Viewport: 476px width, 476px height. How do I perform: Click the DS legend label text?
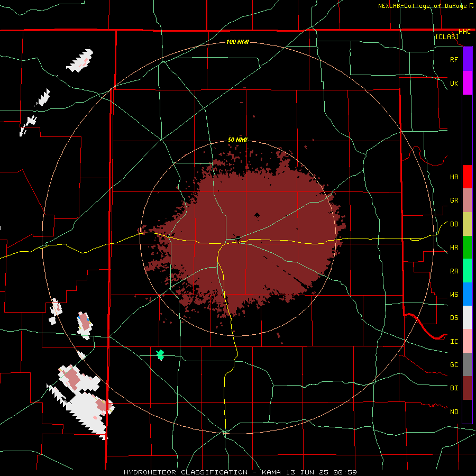(454, 318)
